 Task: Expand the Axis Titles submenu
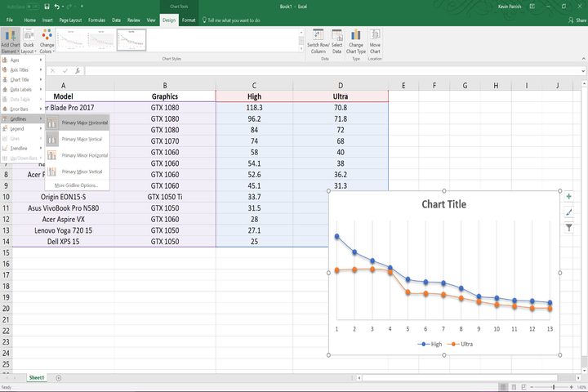[x=23, y=69]
